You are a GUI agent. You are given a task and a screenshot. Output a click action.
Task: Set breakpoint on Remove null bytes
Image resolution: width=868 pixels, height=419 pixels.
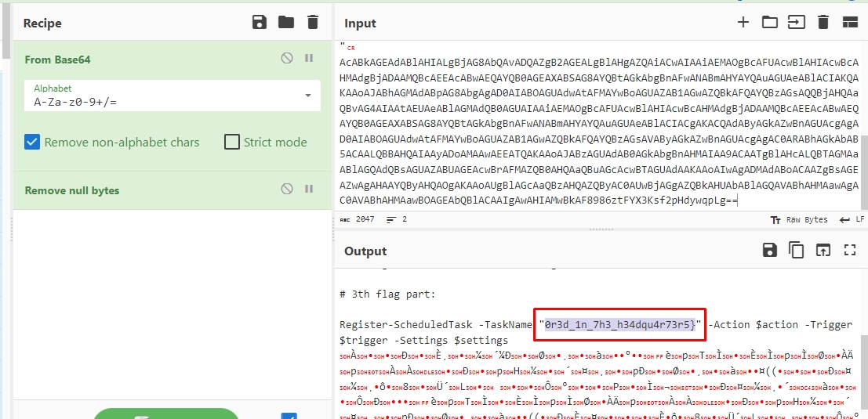pos(309,189)
